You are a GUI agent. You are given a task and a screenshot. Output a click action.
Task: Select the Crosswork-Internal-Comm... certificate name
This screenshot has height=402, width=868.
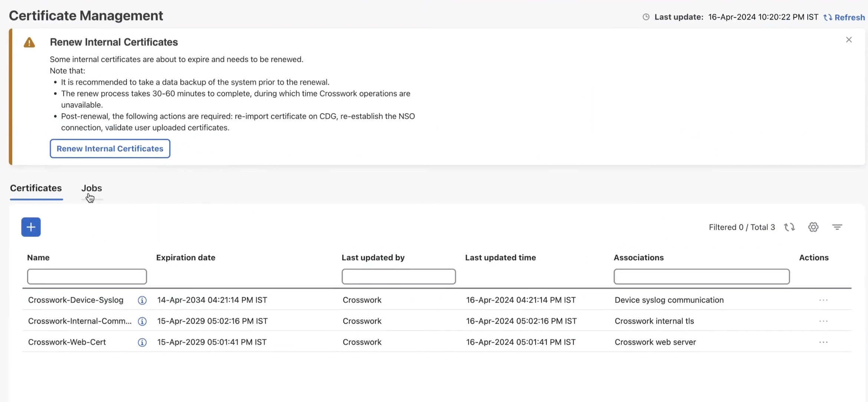click(80, 321)
